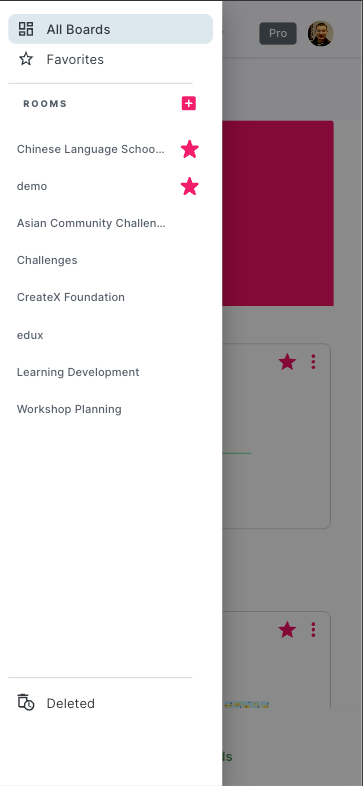
Task: Unfavorite the Chinese Language School room star
Action: point(190,149)
